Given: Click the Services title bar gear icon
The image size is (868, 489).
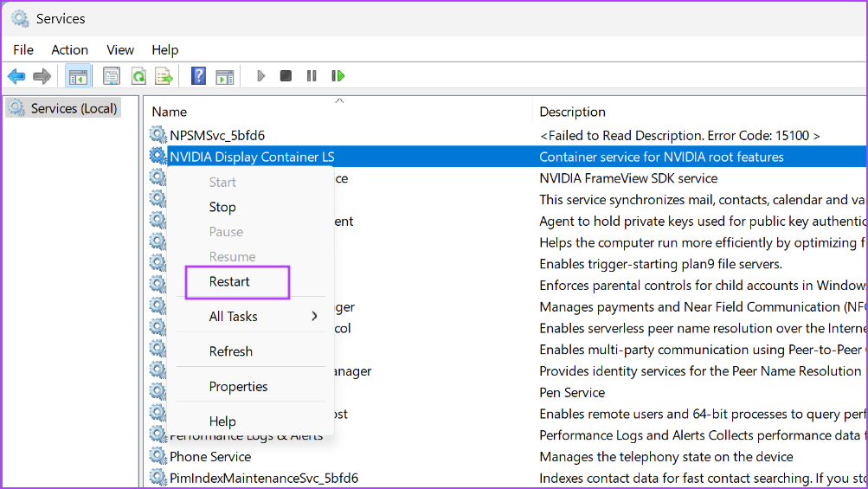Looking at the screenshot, I should [20, 18].
